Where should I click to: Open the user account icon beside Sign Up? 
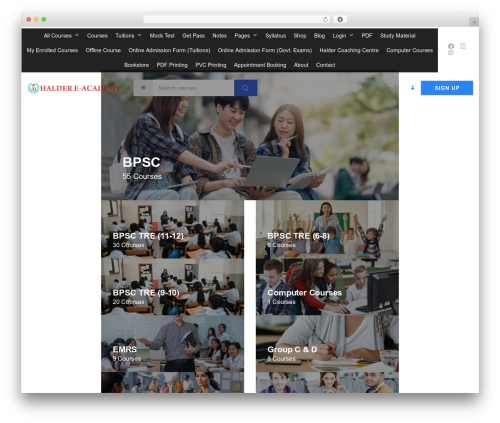pos(413,88)
